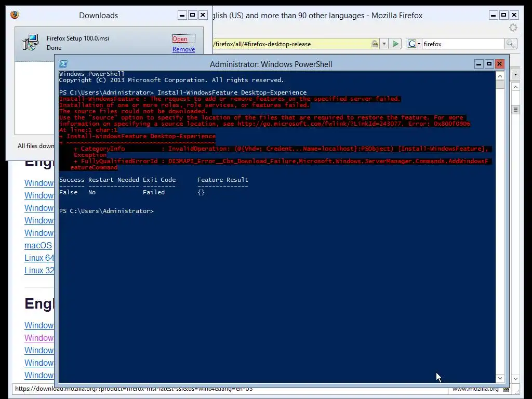This screenshot has width=532, height=399.
Task: Maximize the PowerShell window
Action: coord(489,64)
